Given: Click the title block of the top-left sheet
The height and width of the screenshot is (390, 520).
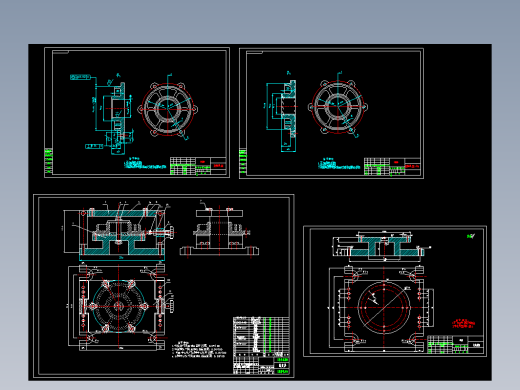Looking at the screenshot, I should tap(198, 166).
